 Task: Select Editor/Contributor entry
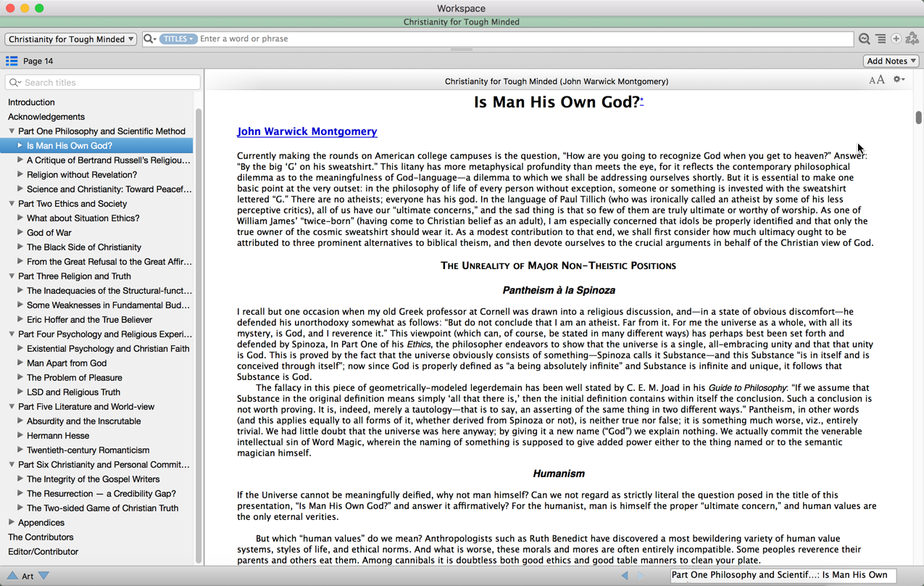pos(43,552)
